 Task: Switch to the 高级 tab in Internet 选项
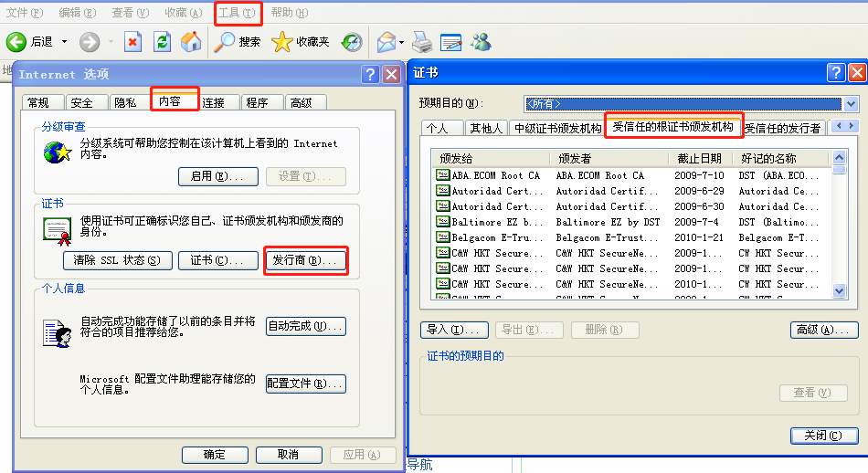pyautogui.click(x=305, y=102)
